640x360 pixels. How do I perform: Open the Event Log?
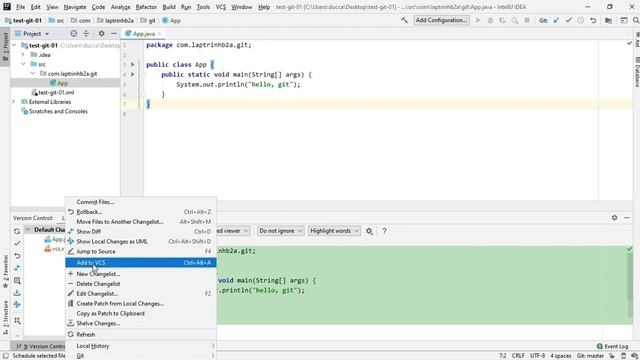click(612, 346)
